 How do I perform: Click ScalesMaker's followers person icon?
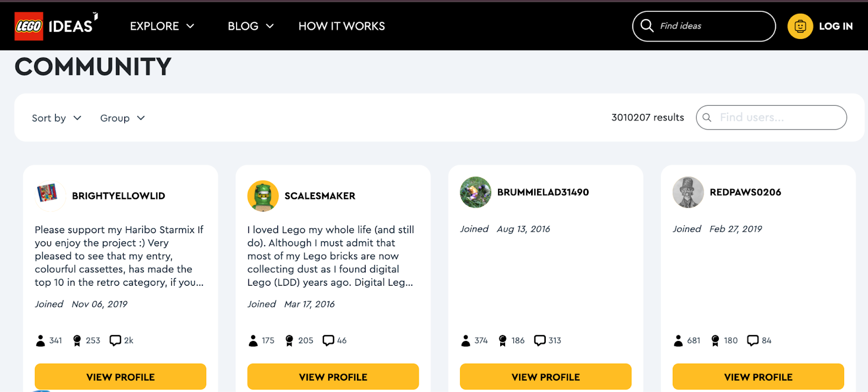tap(253, 340)
